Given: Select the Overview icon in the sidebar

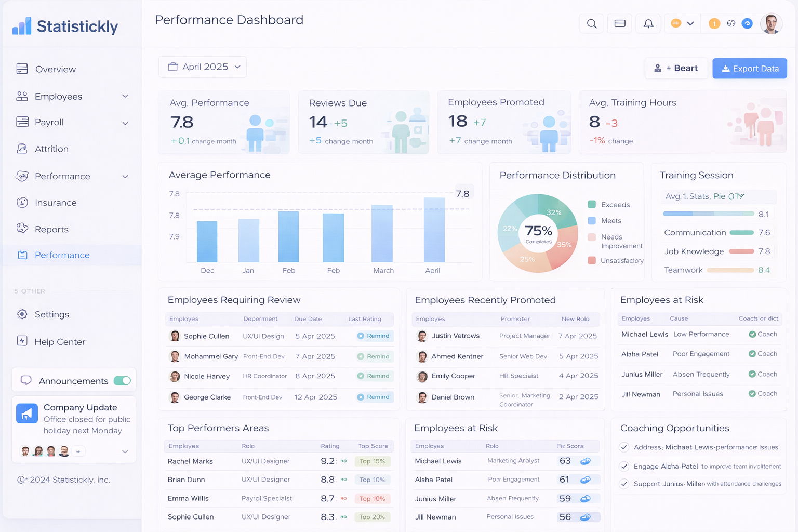Looking at the screenshot, I should click(x=22, y=69).
